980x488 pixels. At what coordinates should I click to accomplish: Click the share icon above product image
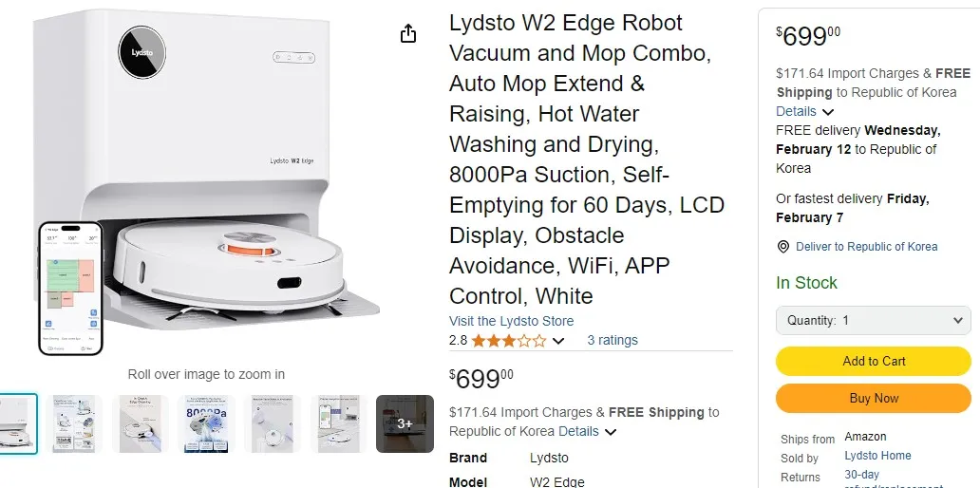tap(408, 33)
